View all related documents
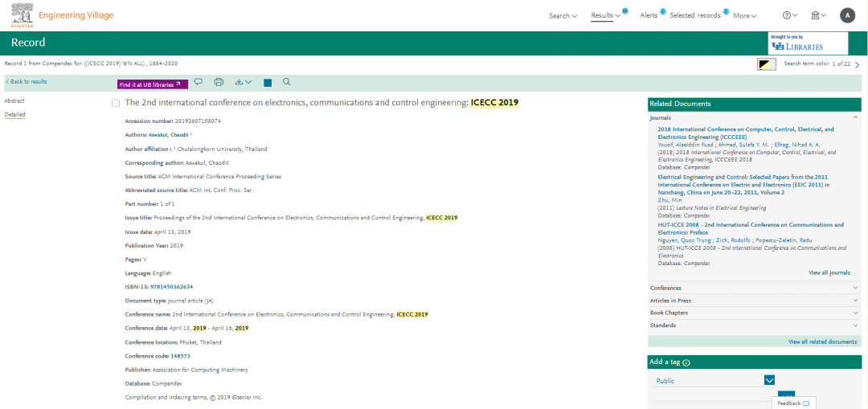 [823, 342]
